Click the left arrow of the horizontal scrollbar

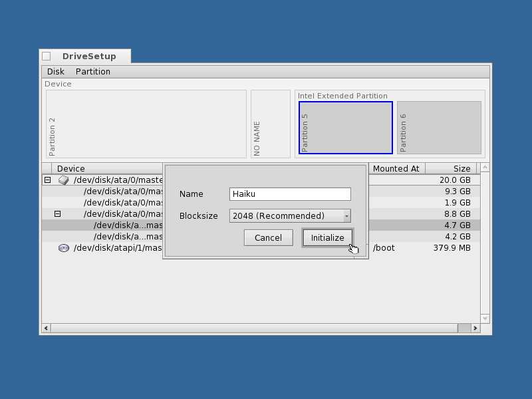tap(45, 328)
